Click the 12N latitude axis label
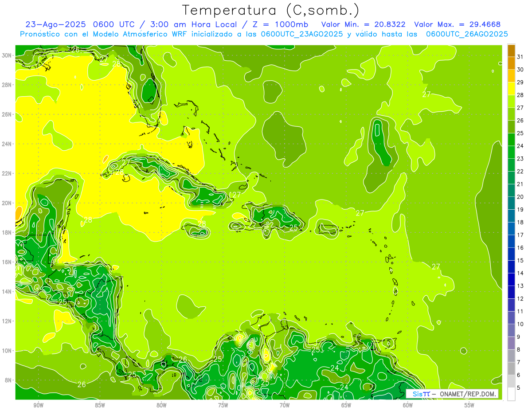This screenshot has height=411, width=532. pos(7,321)
